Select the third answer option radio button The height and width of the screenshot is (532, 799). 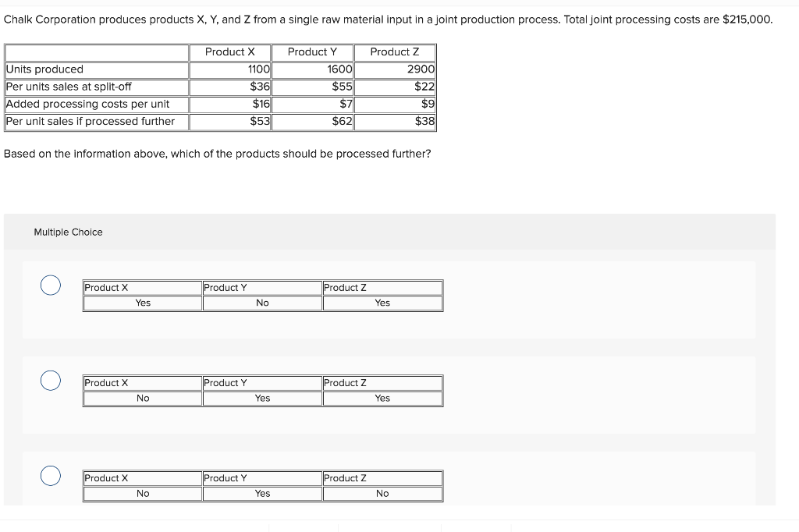50,476
